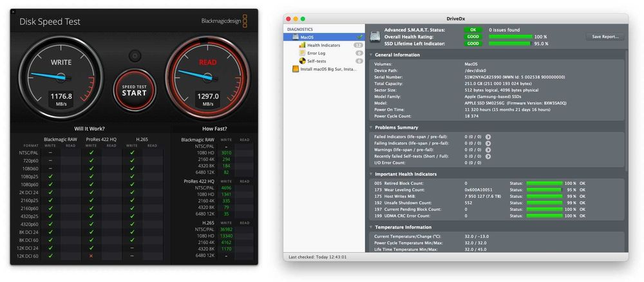Minimize the DriveDx window
Viewport: 644px width, 282px height.
(296, 19)
